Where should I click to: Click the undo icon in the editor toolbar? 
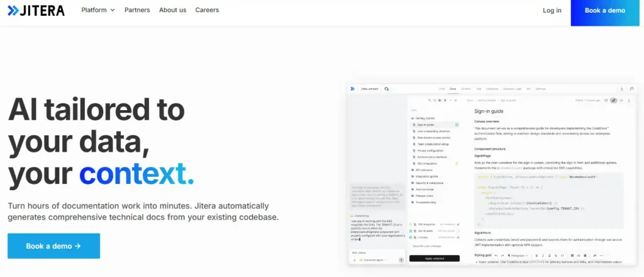(x=496, y=256)
